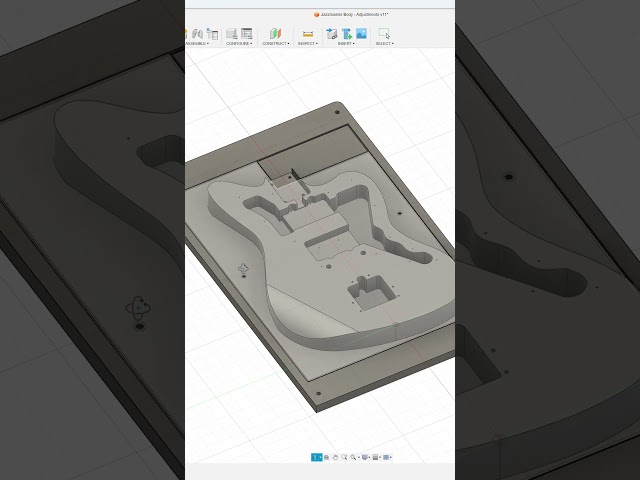Select the Construct offset plane icon
This screenshot has width=640, height=480.
(x=276, y=33)
